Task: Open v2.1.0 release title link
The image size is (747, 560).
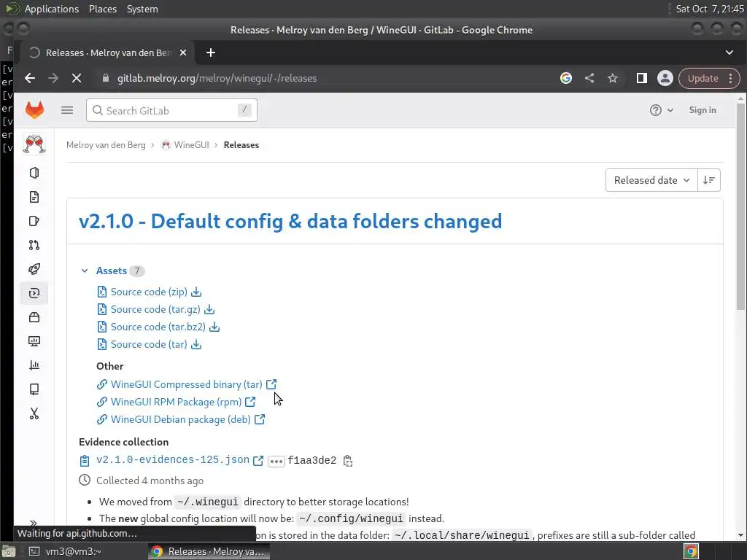Action: tap(290, 222)
